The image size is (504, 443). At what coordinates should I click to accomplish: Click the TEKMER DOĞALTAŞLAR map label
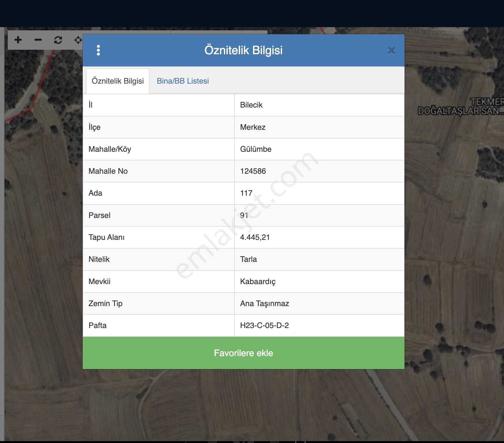pyautogui.click(x=461, y=107)
